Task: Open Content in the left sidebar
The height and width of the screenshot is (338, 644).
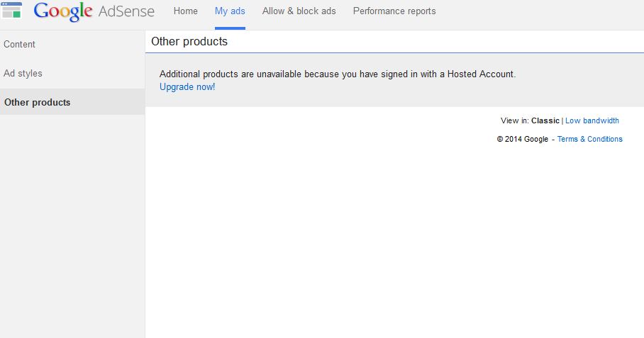Action: [20, 45]
